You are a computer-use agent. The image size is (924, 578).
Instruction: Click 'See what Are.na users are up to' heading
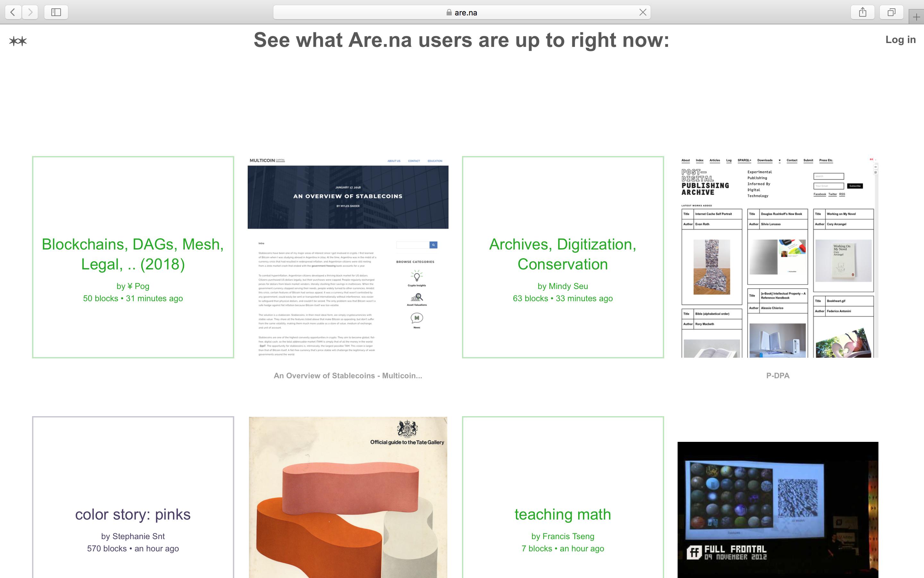[x=461, y=40]
